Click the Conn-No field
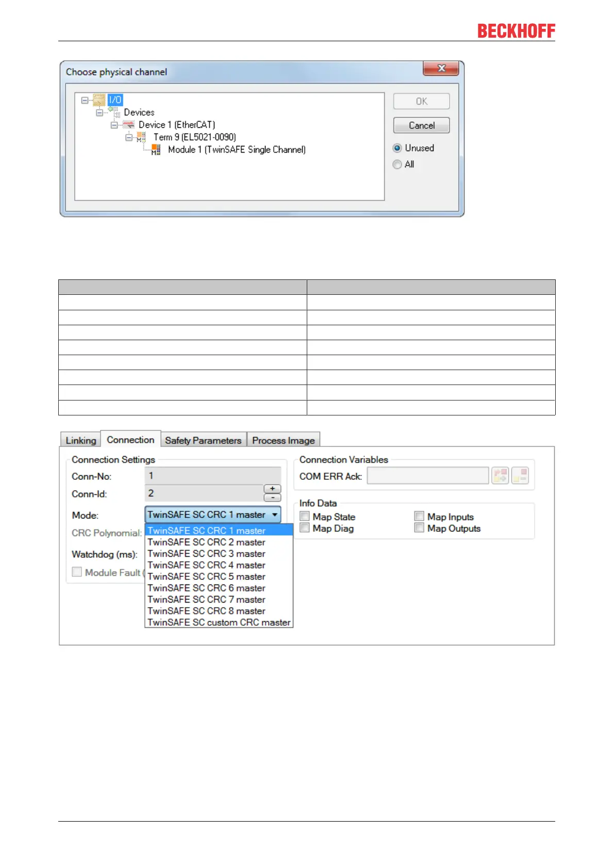This screenshot has width=614, height=868. (x=213, y=476)
